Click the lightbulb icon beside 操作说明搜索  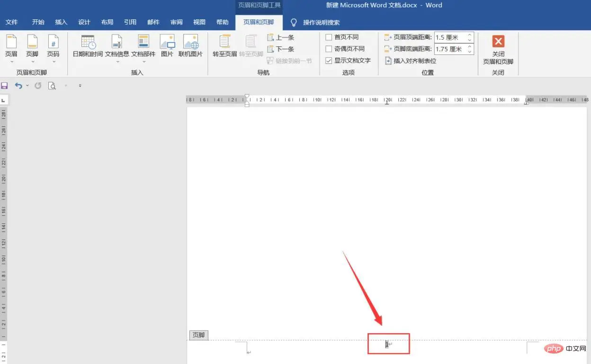point(294,22)
